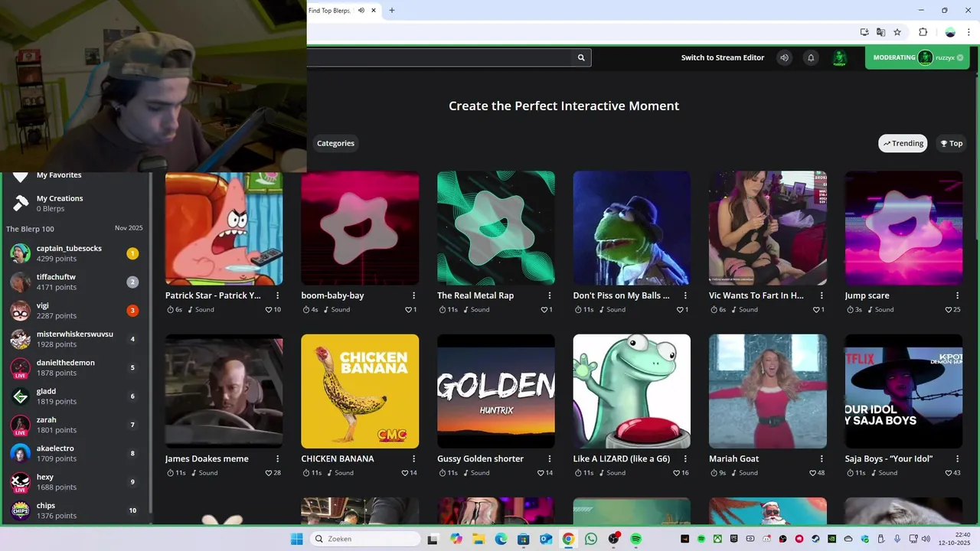
Task: Click the translate page icon
Action: point(880,32)
